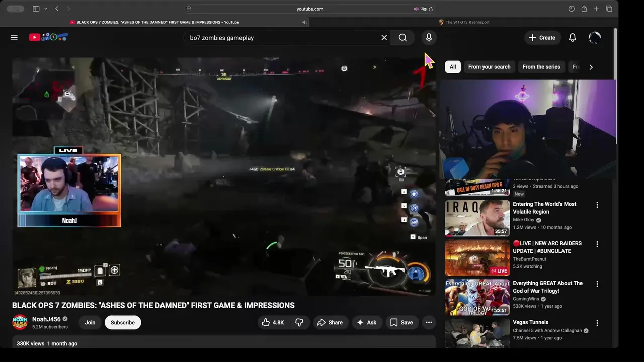Open options for the Vegas Tunnels video
Screen dimensions: 644x362
tap(597, 323)
